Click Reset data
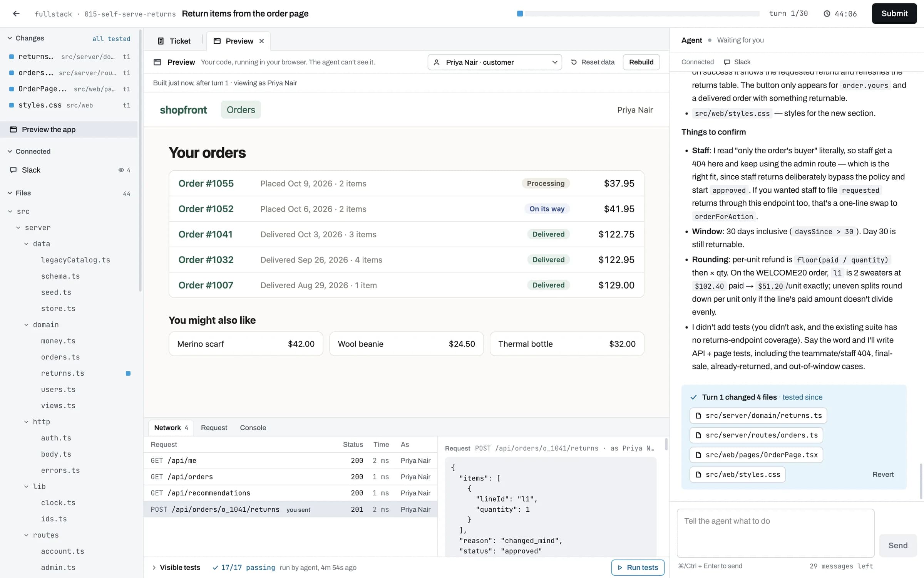Screen dimensions: 924x578 tap(593, 62)
